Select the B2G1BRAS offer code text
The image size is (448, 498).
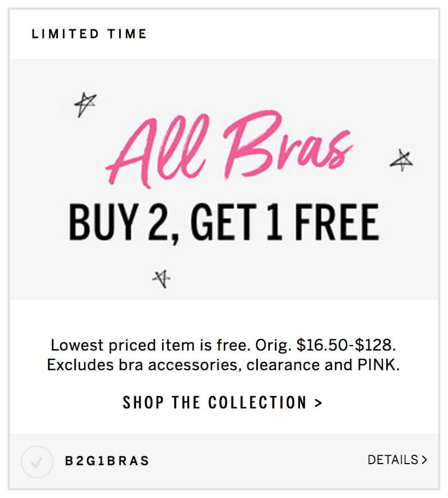coord(107,461)
